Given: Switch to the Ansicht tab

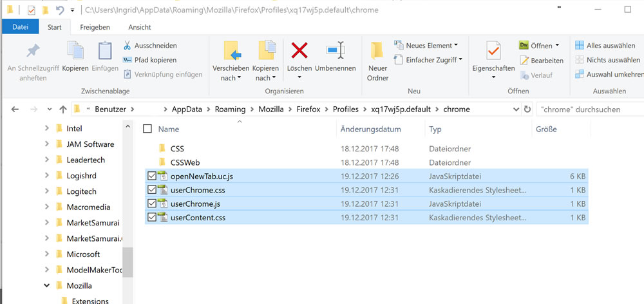Looking at the screenshot, I should pyautogui.click(x=140, y=27).
